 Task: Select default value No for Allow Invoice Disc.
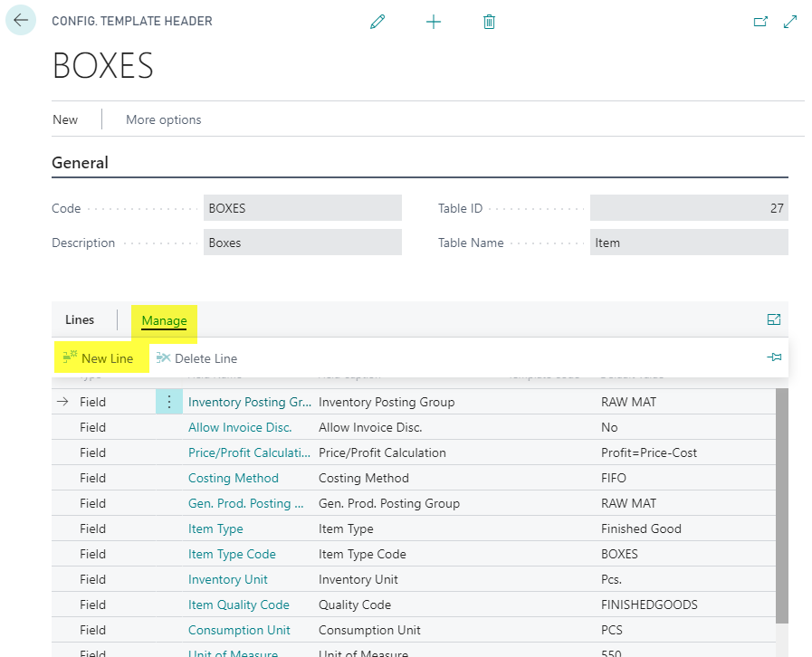pos(609,428)
